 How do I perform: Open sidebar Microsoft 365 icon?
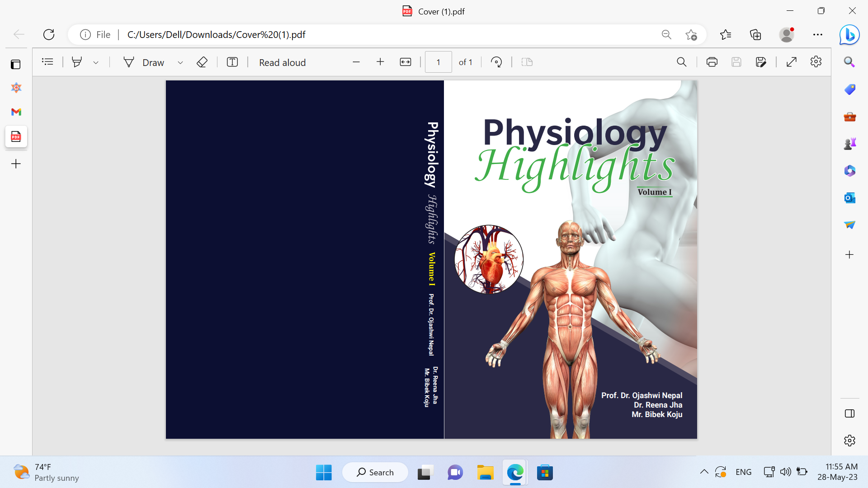pos(849,170)
